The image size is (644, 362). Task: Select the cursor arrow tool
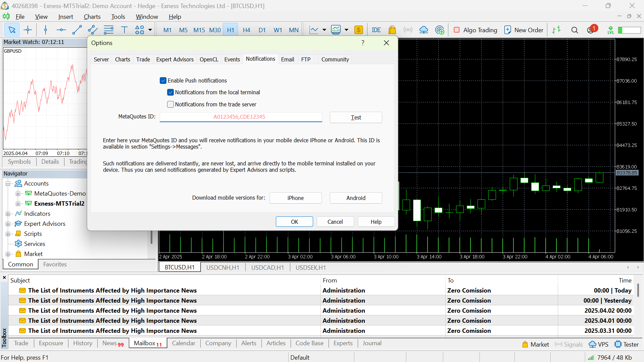12,30
